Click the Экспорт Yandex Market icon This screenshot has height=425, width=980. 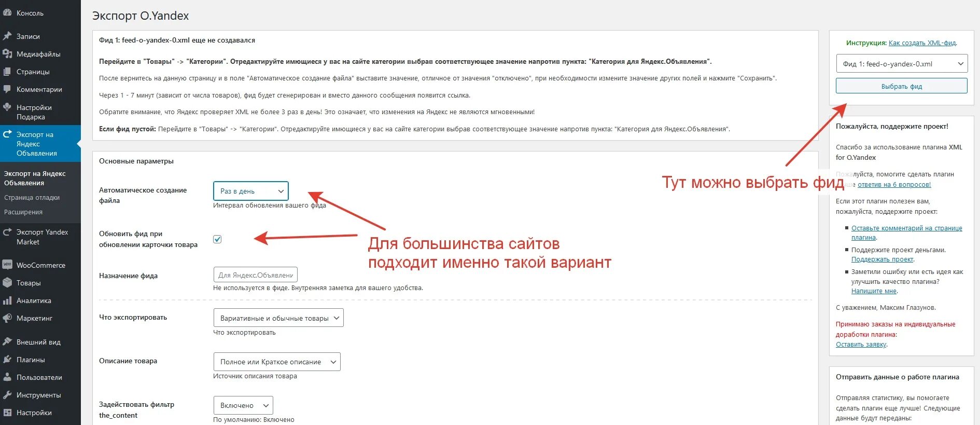click(7, 232)
